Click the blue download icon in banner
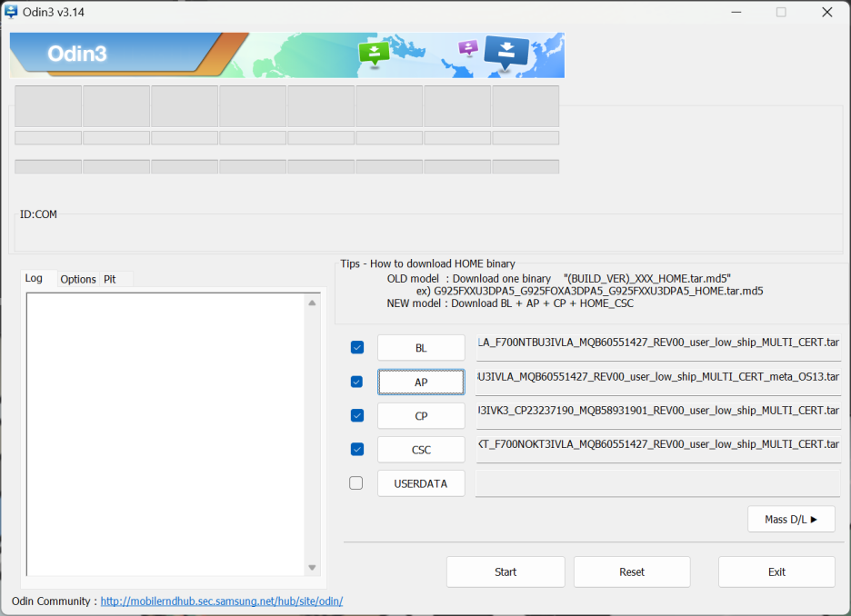 click(506, 53)
